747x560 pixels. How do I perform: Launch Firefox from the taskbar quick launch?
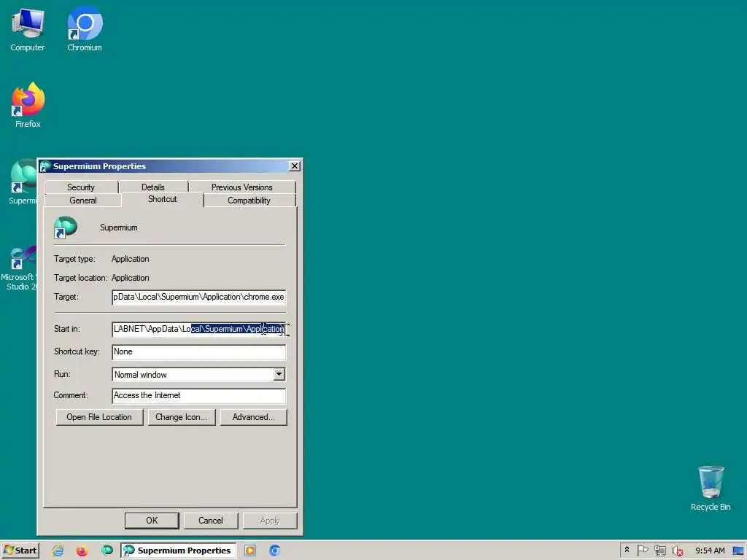coord(82,551)
